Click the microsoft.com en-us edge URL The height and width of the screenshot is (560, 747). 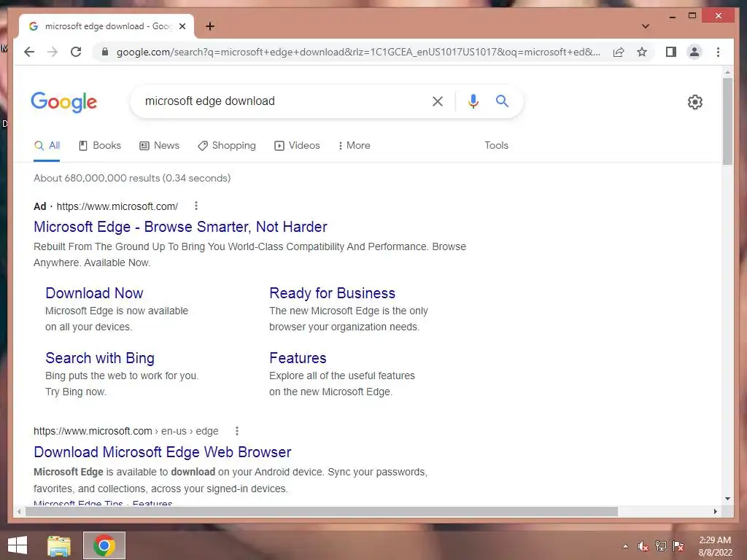[x=125, y=431]
